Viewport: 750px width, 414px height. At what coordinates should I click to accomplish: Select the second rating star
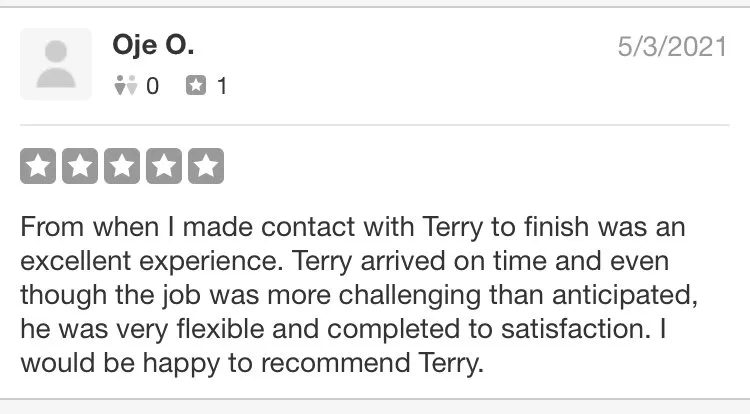80,166
